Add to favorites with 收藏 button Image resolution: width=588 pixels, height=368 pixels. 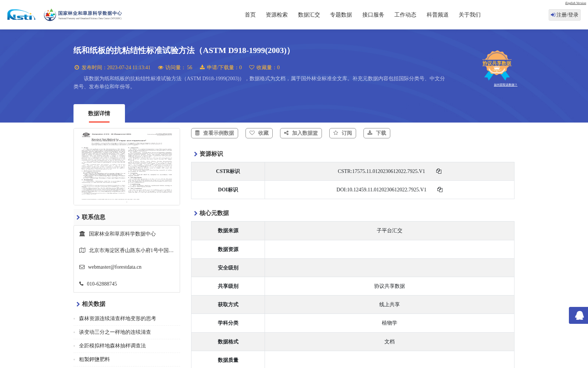pyautogui.click(x=259, y=133)
